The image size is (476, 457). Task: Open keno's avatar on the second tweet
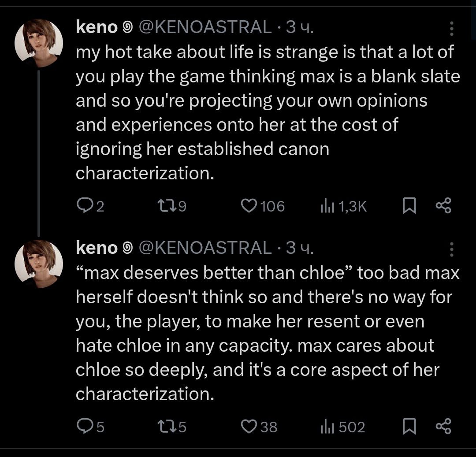coord(39,264)
